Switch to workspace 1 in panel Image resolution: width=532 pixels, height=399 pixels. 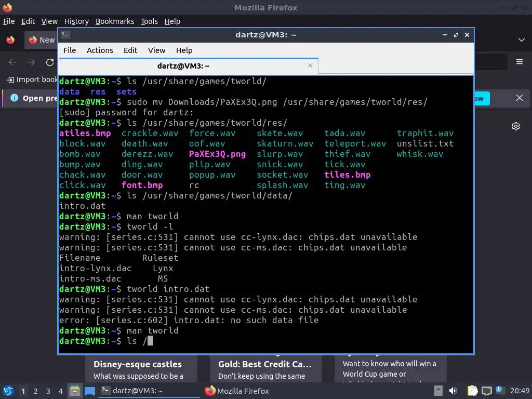(x=23, y=391)
